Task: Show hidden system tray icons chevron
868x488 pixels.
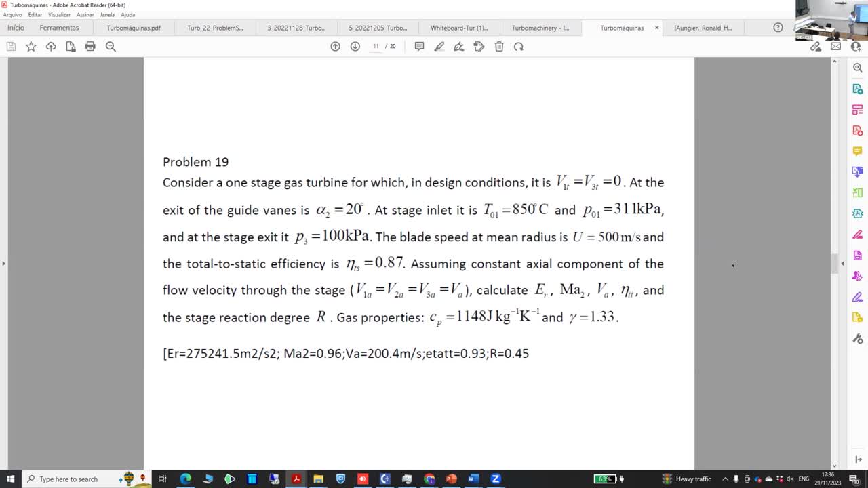Action: coord(726,479)
